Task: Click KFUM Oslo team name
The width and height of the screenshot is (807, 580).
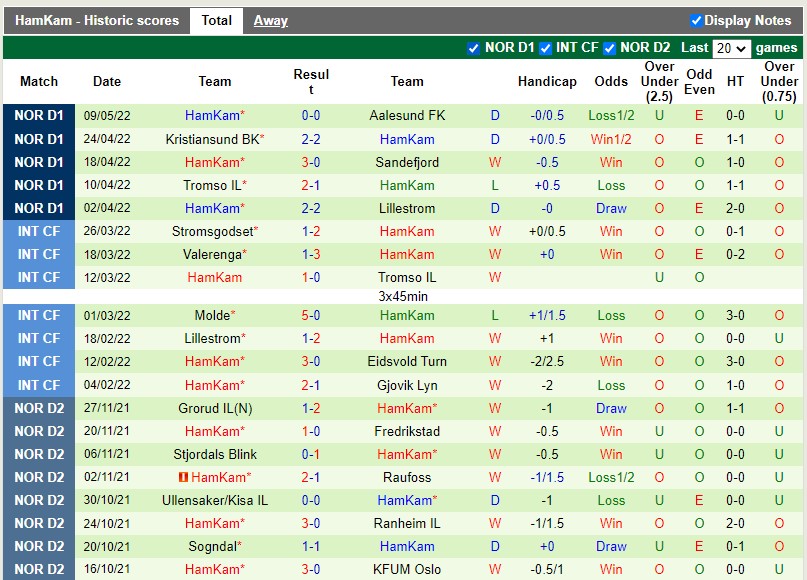Action: pyautogui.click(x=407, y=569)
